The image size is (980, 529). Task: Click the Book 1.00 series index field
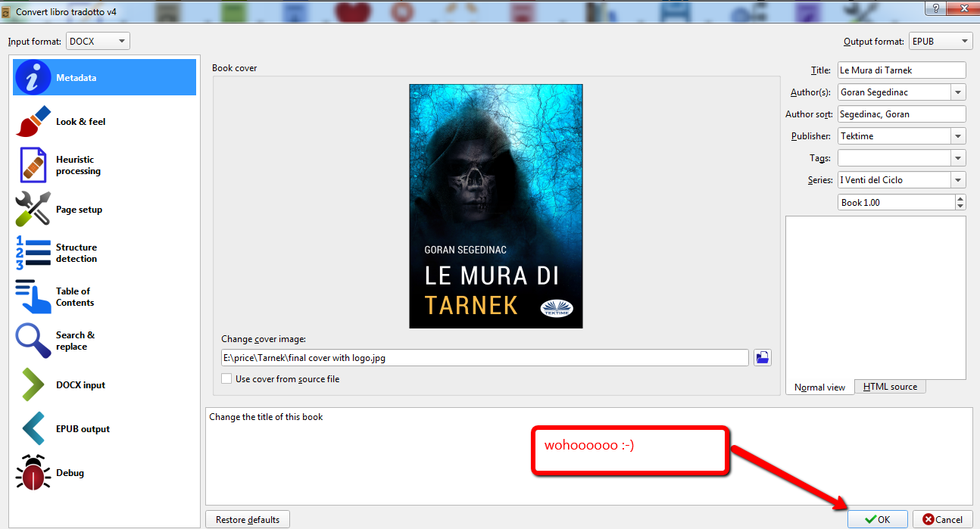[897, 202]
